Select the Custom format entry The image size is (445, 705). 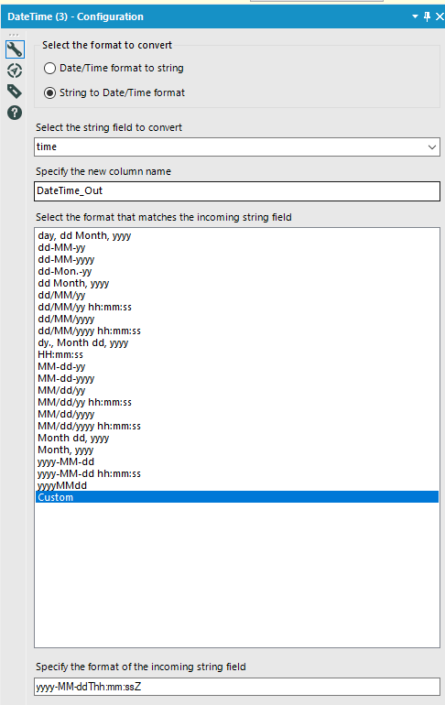(237, 497)
